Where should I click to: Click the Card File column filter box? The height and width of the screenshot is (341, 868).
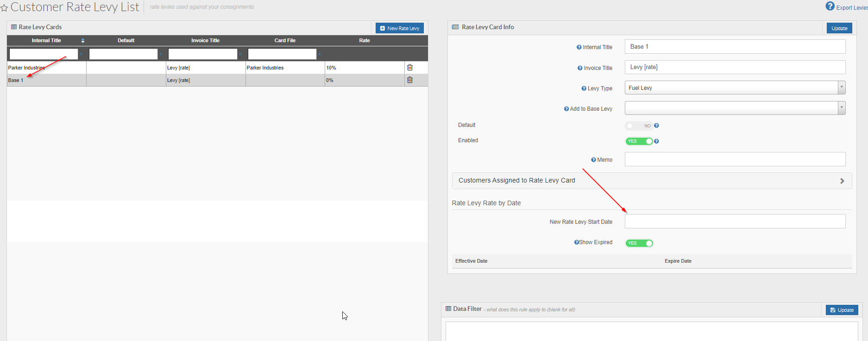282,54
